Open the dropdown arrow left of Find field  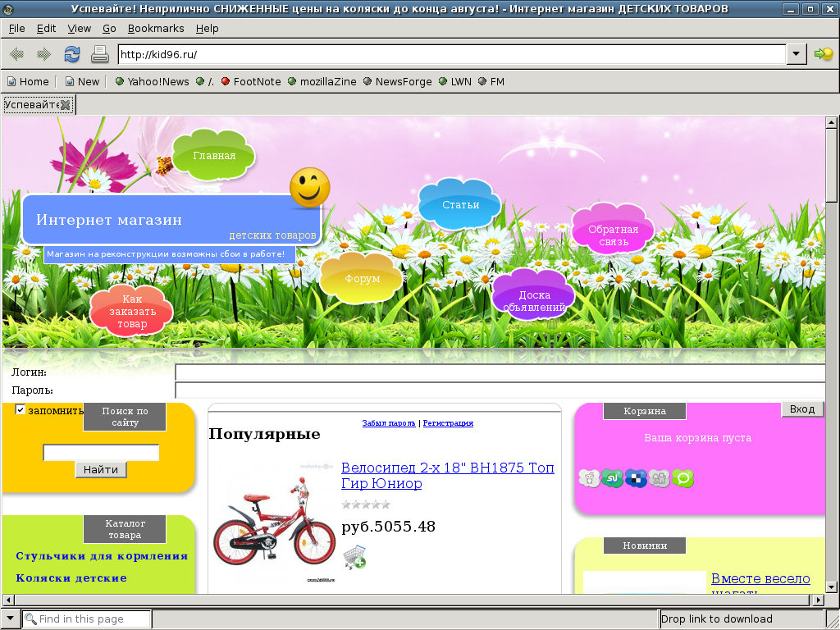coord(10,619)
